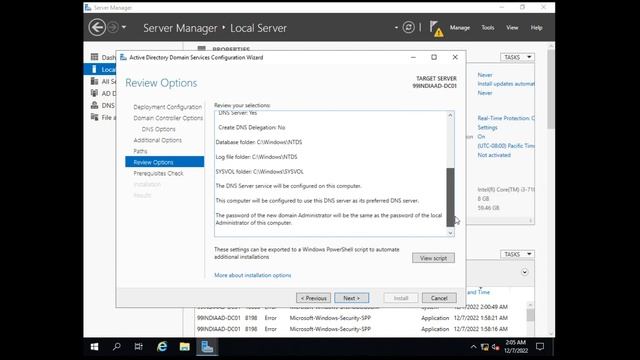Select event row dated 12/7/2022 1:58:16 AM
The image size is (640, 360).
[361, 329]
